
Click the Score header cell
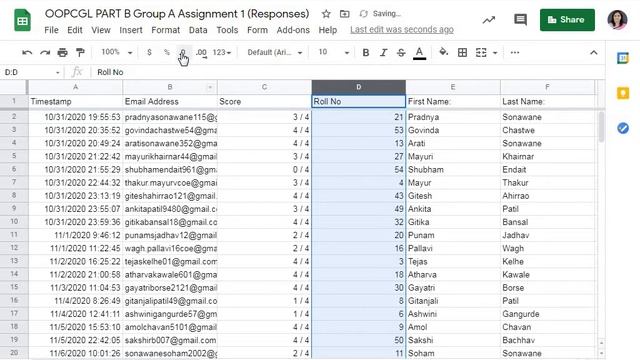coord(264,101)
